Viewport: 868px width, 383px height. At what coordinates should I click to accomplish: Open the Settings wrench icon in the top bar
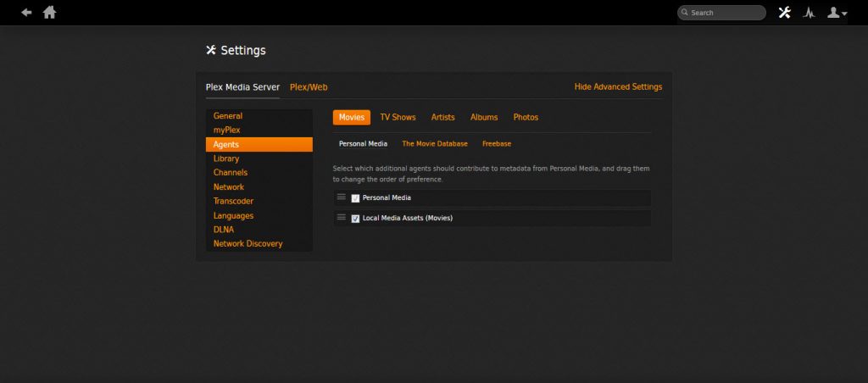[x=784, y=12]
